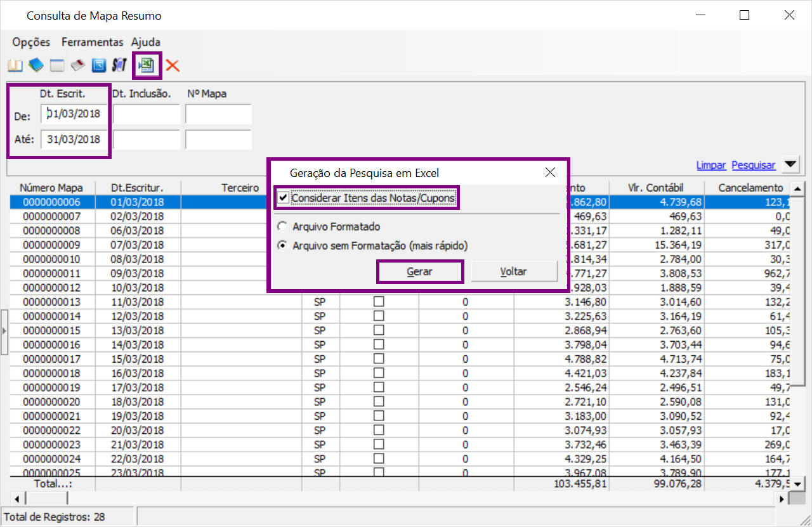This screenshot has width=812, height=527.
Task: Focus the Nº Mapa Até field
Action: click(x=219, y=140)
